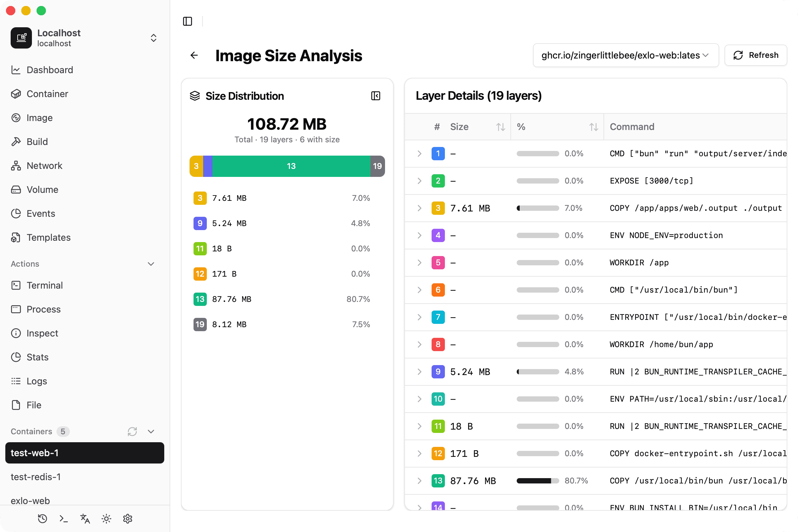Expand layer 13 COPY /usr/local/bin/bun details
This screenshot has height=532, width=798.
tap(419, 481)
